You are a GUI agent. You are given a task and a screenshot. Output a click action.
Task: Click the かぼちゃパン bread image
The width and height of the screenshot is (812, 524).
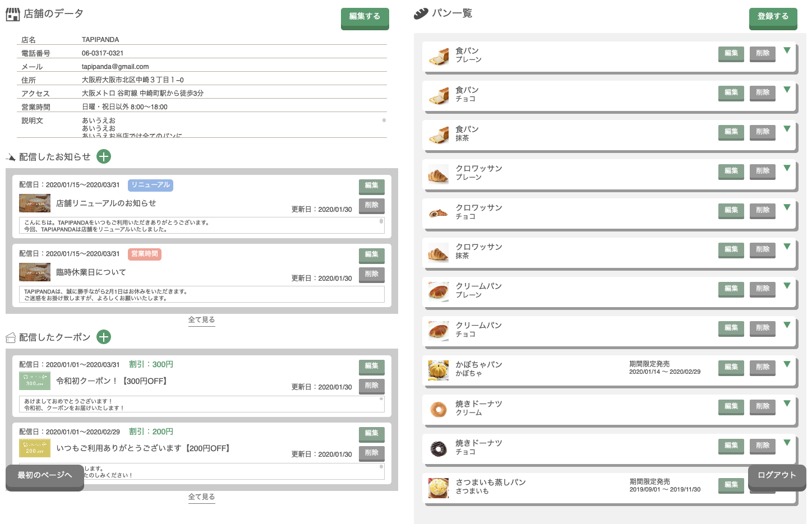click(x=438, y=370)
